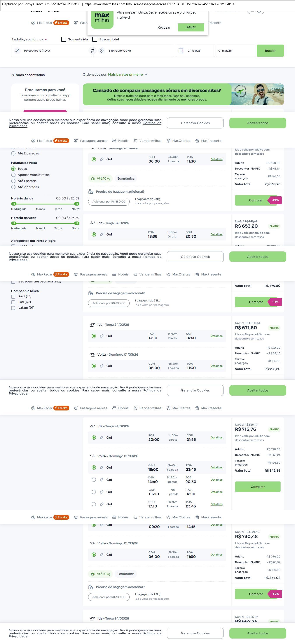Click the green "Buscar" search button

pos(270,51)
